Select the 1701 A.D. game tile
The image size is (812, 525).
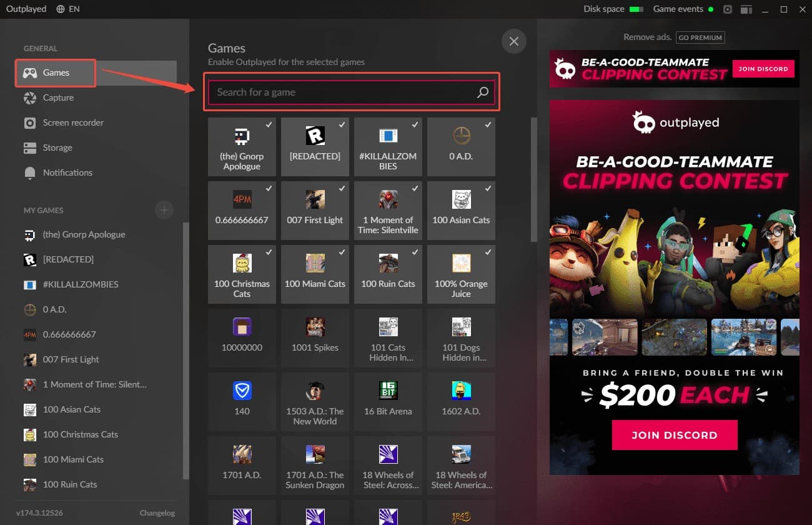click(242, 466)
